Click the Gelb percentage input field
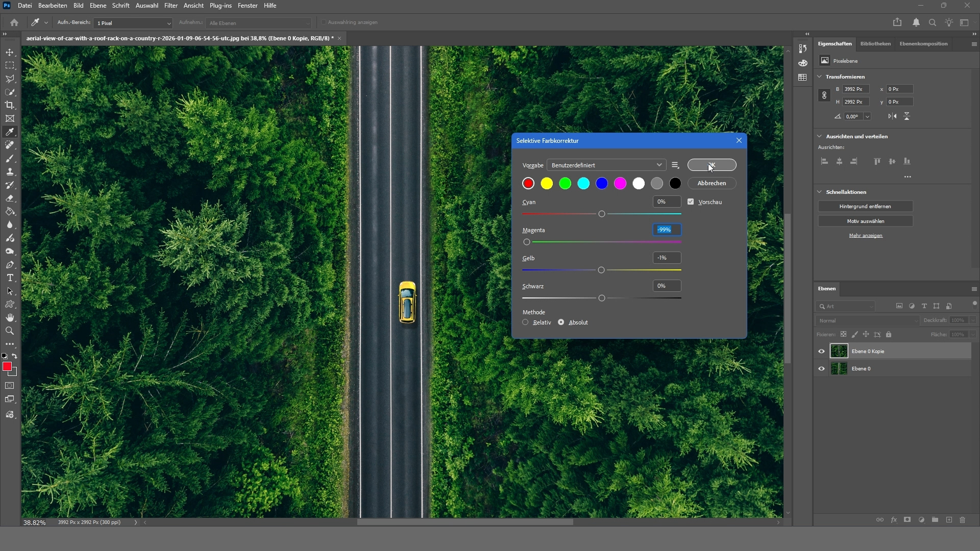Viewport: 980px width, 551px height. (667, 258)
